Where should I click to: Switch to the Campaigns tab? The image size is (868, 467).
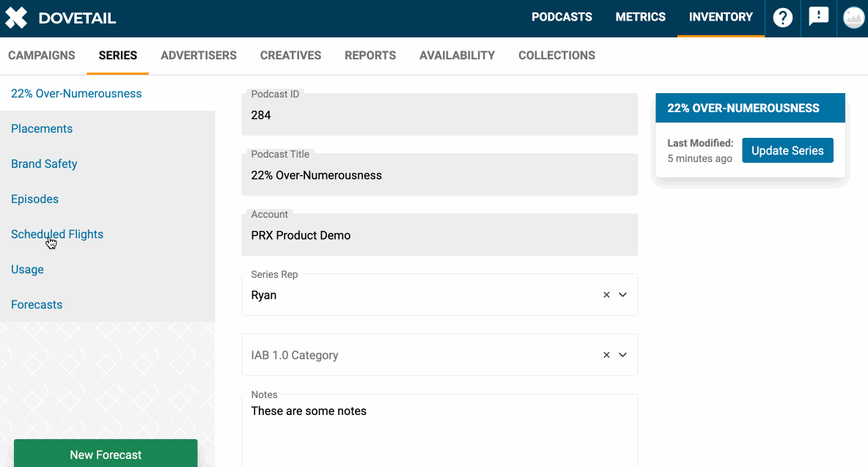(x=42, y=55)
